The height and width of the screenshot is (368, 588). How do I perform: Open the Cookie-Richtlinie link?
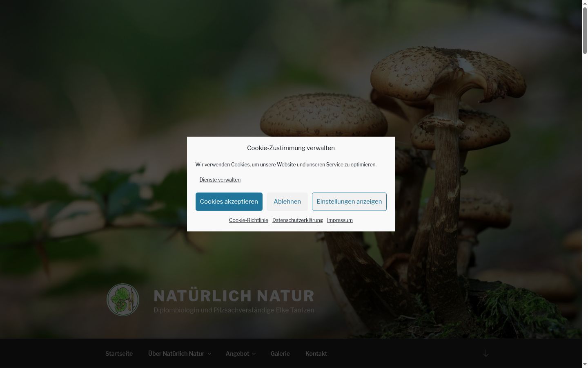pos(249,220)
